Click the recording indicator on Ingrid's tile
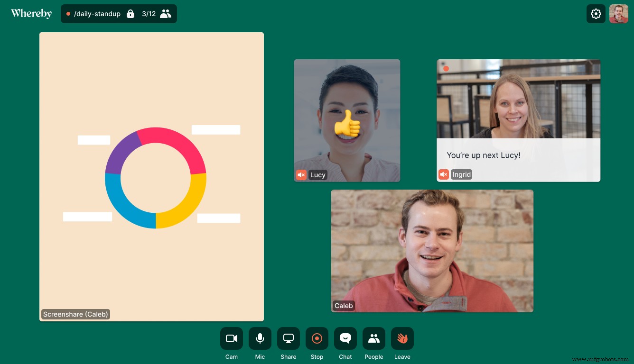634x364 pixels. click(x=446, y=68)
